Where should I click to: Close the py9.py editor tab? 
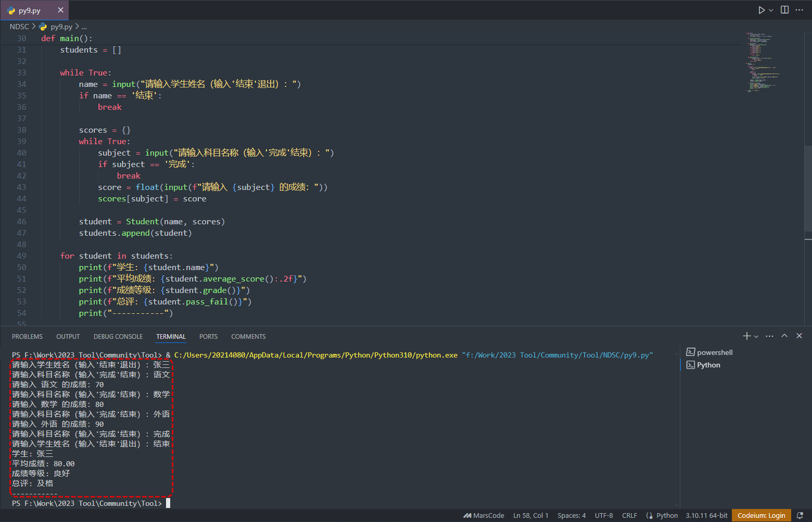point(60,10)
